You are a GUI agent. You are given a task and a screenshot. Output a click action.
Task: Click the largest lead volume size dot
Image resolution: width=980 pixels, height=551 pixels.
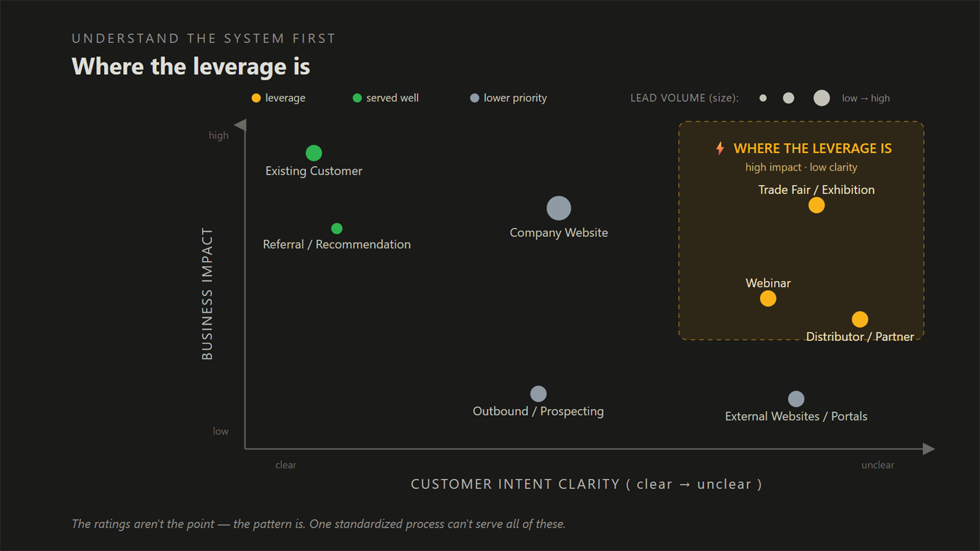coord(821,98)
